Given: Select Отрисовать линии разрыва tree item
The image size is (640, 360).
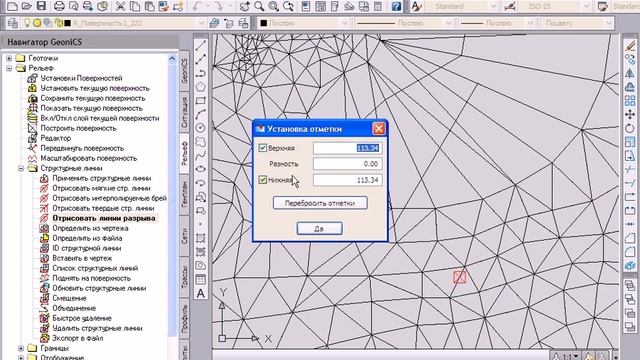Looking at the screenshot, I should [104, 218].
